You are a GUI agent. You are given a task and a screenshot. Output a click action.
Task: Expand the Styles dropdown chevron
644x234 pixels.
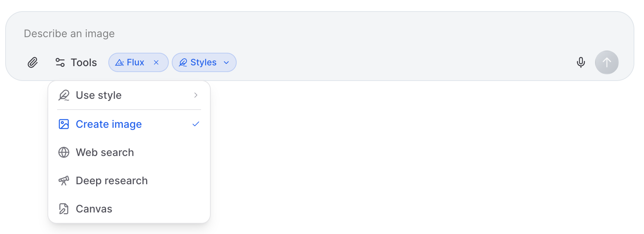[x=226, y=62]
